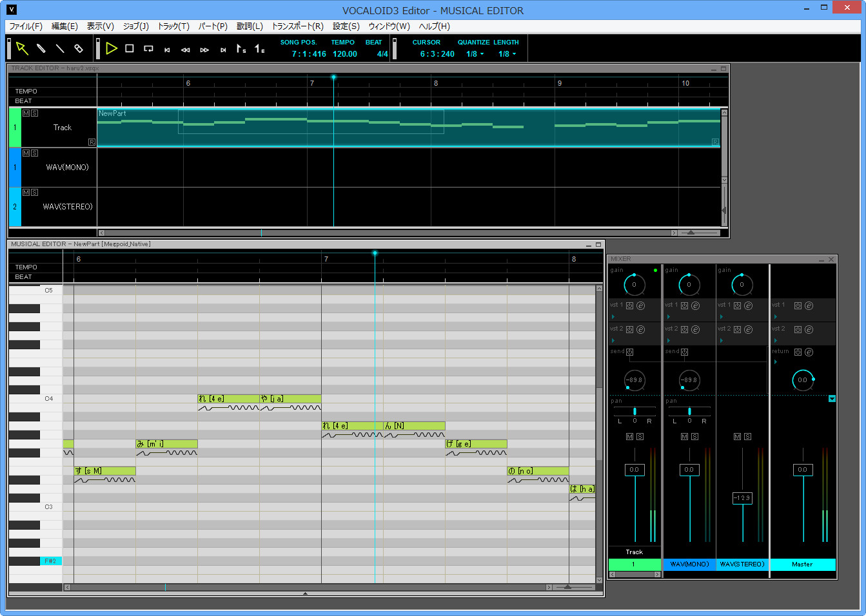Click the C4 key on piano keyboard

point(35,399)
